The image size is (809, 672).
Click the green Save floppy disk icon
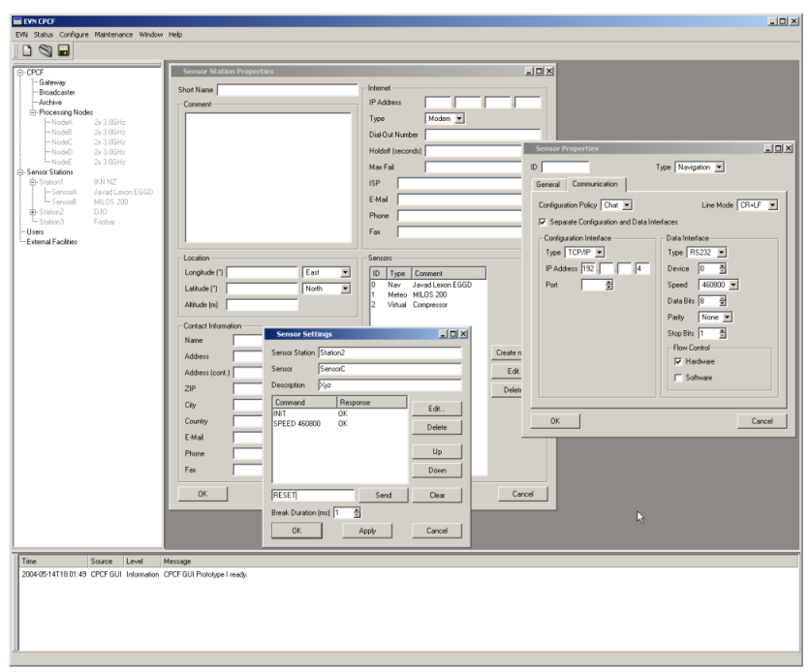coord(64,49)
